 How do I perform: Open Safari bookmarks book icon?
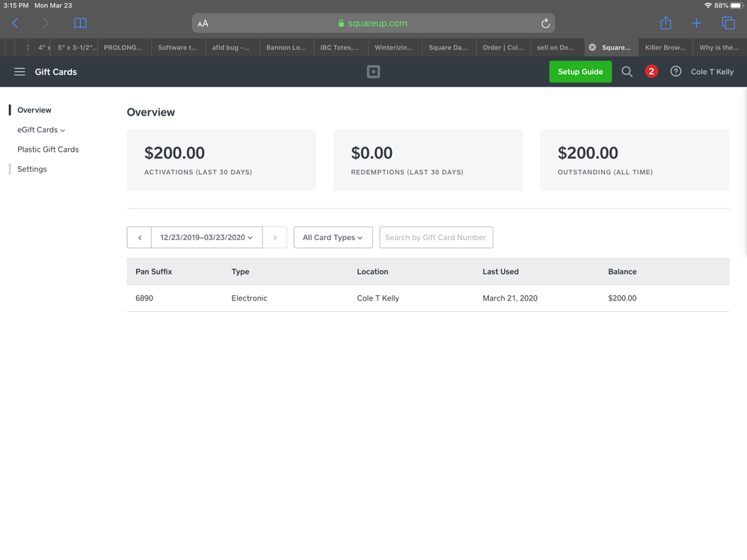[x=80, y=23]
